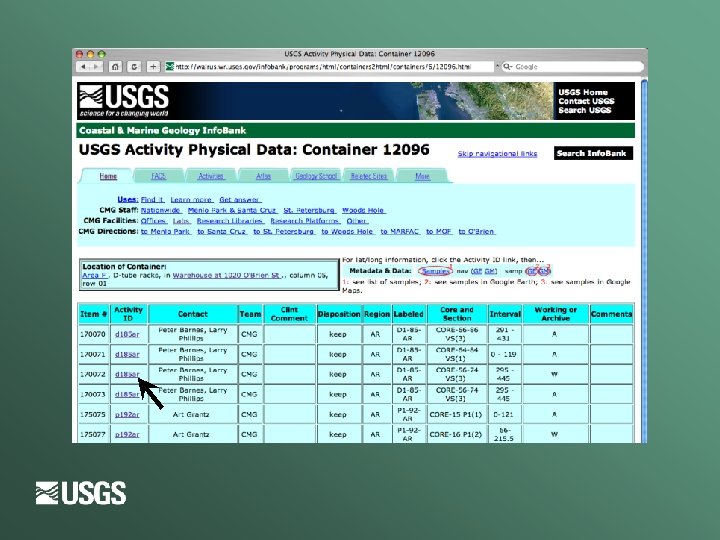Click Skip navigational links

[497, 154]
